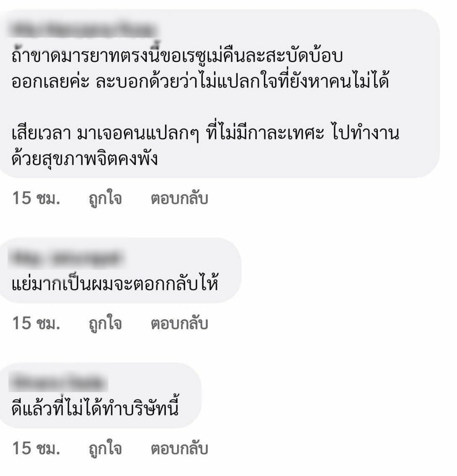Like the comment ending with ด้วยสุขภาพจิตคงพัง
Image resolution: width=457 pixels, height=476 pixels.
pyautogui.click(x=105, y=199)
